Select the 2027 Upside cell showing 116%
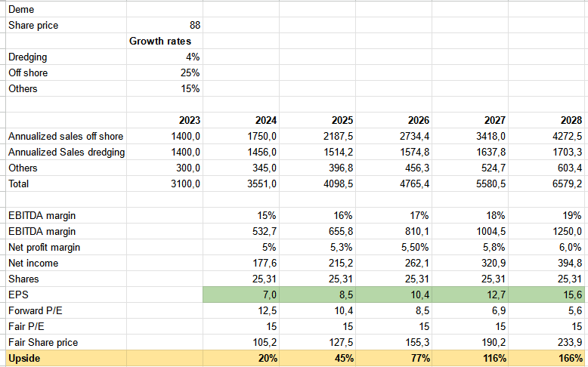588x367 pixels. coord(470,358)
